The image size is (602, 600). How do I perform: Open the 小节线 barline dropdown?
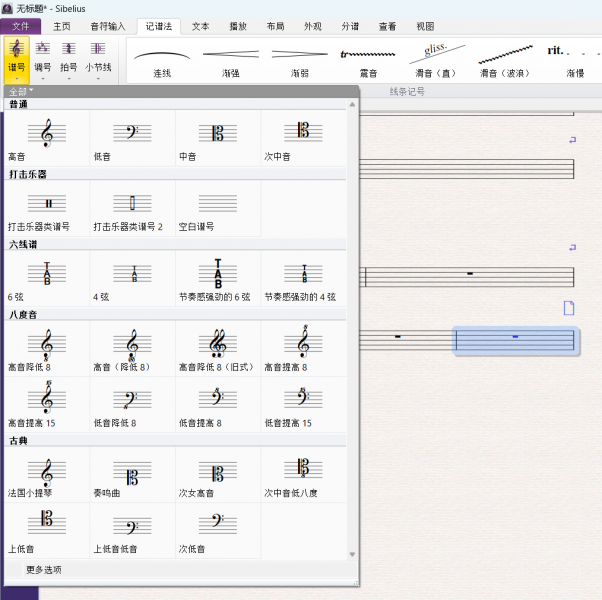[x=98, y=60]
